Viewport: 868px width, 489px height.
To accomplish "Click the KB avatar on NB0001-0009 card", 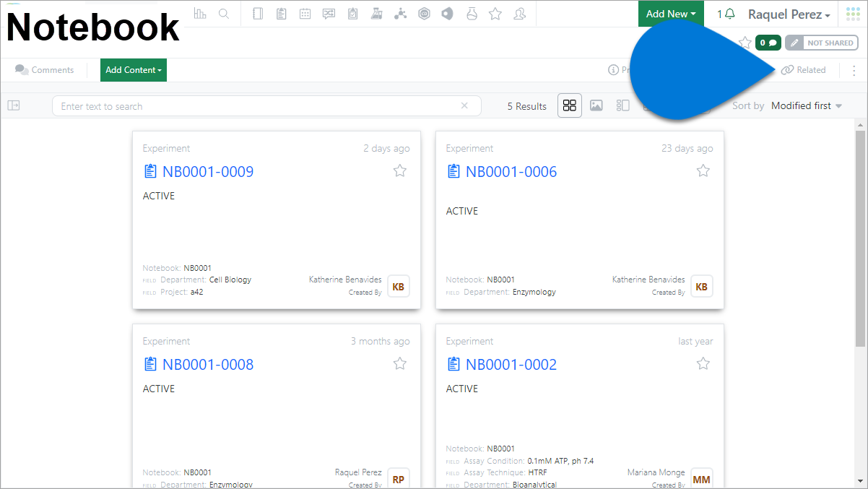I will coord(399,286).
